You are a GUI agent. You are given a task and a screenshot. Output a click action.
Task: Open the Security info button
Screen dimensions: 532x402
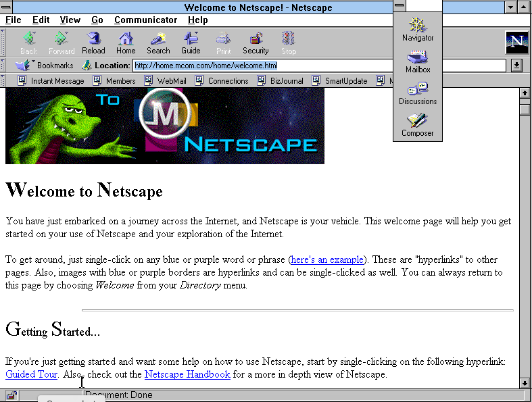pos(256,43)
